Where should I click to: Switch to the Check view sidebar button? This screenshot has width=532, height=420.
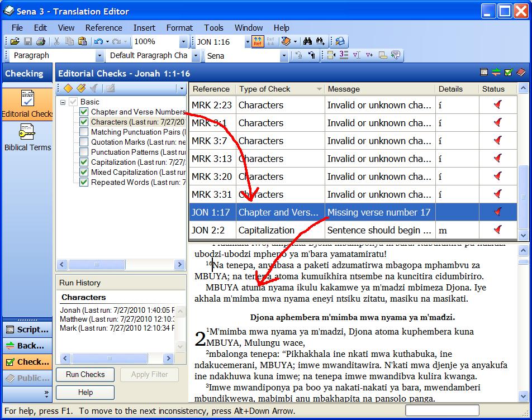coord(27,362)
